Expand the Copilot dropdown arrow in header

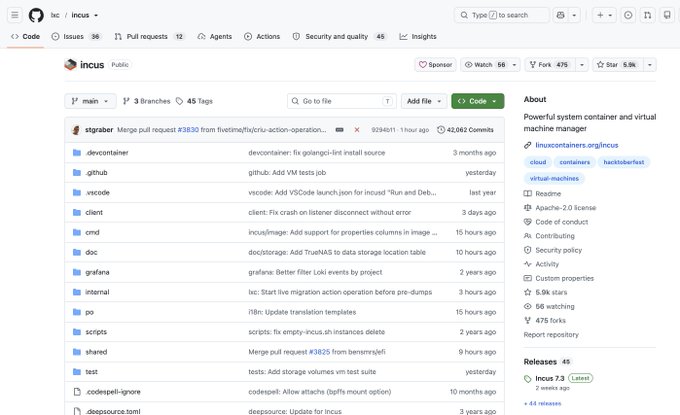[x=574, y=15]
